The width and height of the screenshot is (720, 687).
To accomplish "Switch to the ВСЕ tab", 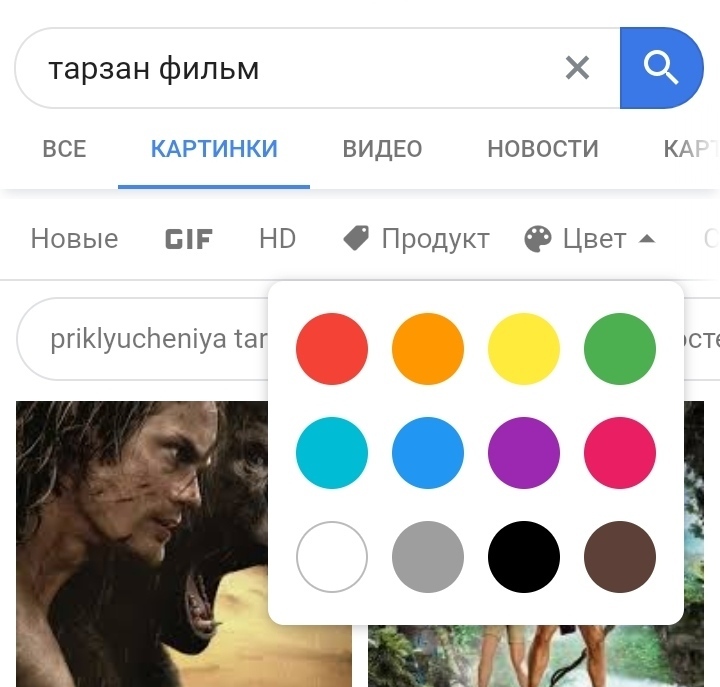I will (x=64, y=149).
